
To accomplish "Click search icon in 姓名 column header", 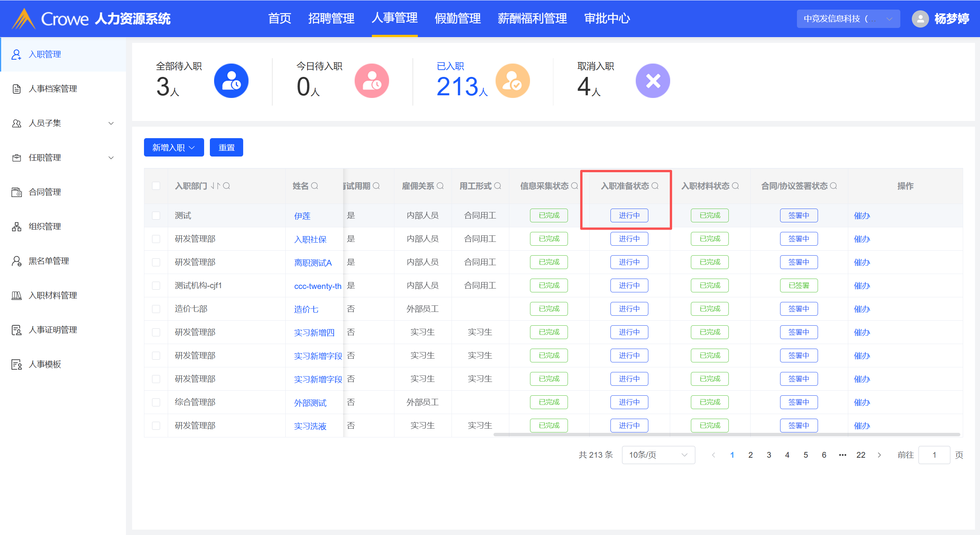I will click(x=315, y=186).
